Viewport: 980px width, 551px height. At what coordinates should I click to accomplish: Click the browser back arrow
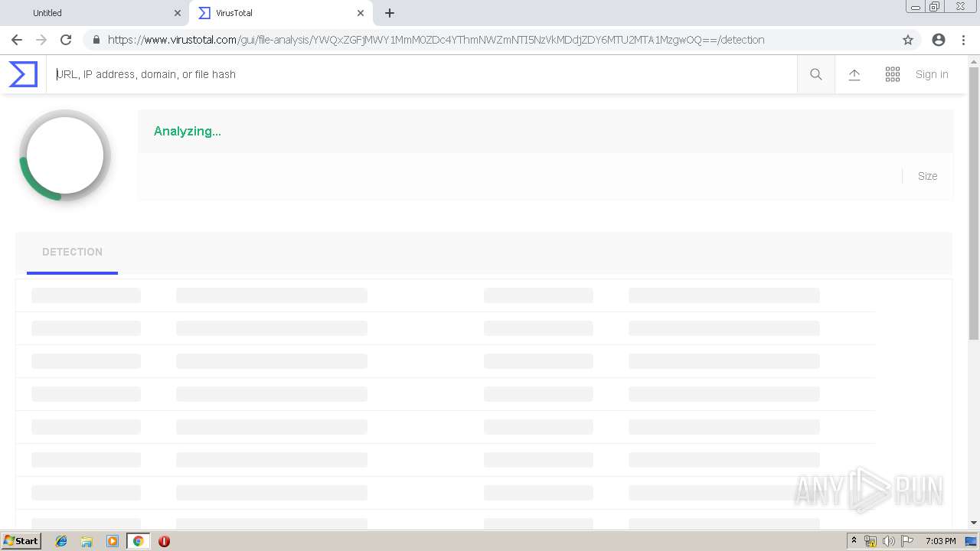click(17, 40)
